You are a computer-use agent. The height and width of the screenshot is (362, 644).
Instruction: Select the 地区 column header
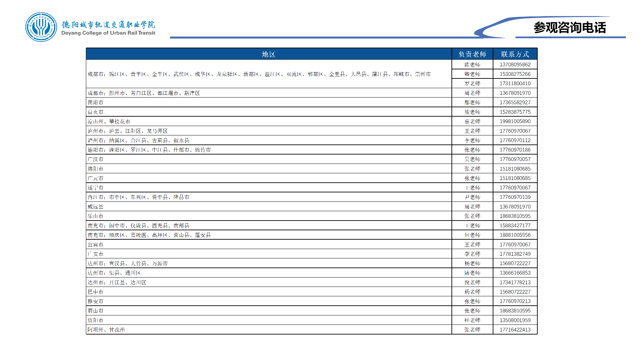[x=269, y=54]
